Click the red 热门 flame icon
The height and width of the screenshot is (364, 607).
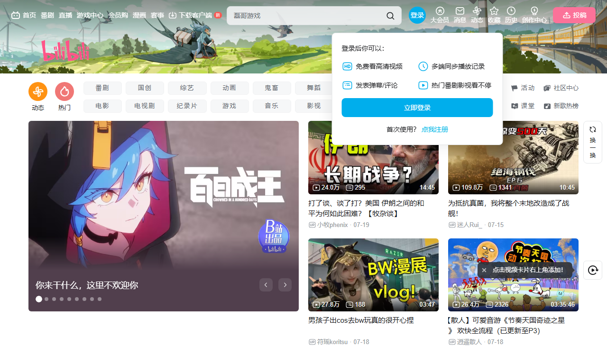pos(64,91)
